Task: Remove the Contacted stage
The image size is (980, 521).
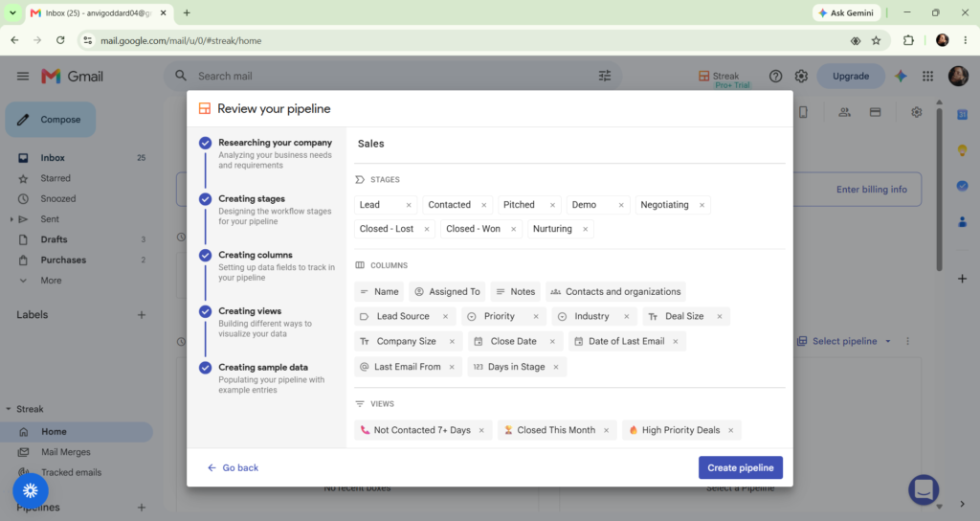Action: click(483, 205)
